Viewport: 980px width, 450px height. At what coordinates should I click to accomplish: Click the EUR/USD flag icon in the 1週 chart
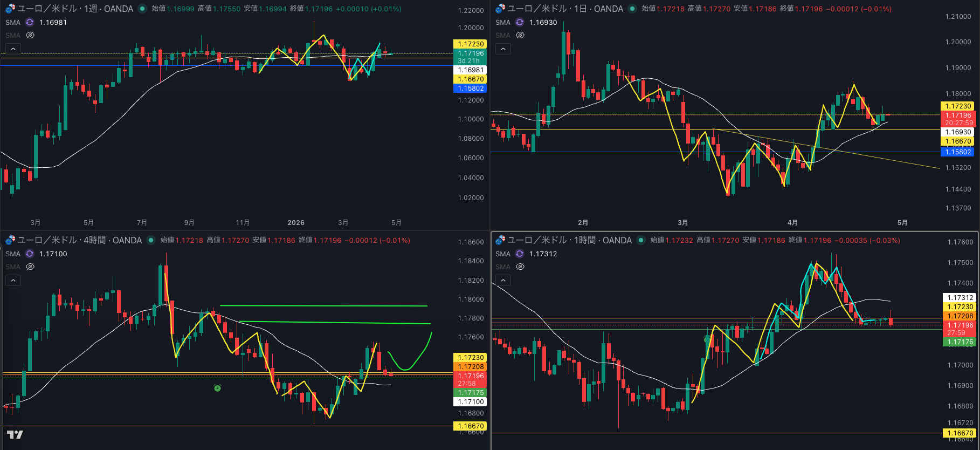[10, 9]
